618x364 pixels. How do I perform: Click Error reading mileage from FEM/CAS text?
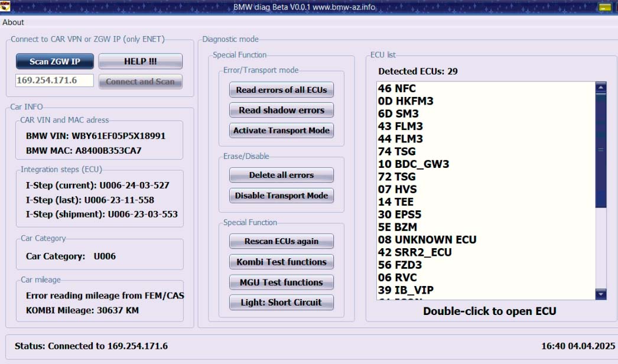105,296
